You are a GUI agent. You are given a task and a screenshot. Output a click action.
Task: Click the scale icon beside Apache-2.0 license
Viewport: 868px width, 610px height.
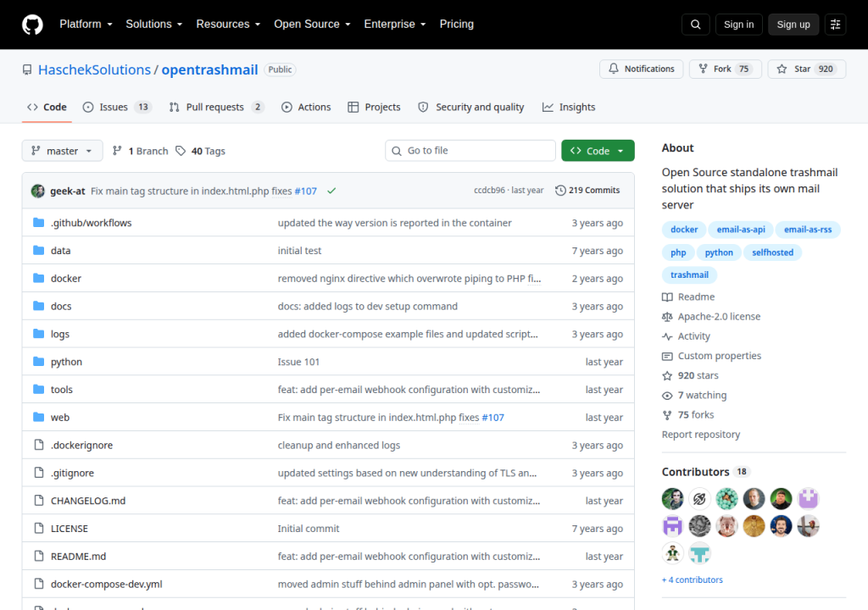[668, 317]
